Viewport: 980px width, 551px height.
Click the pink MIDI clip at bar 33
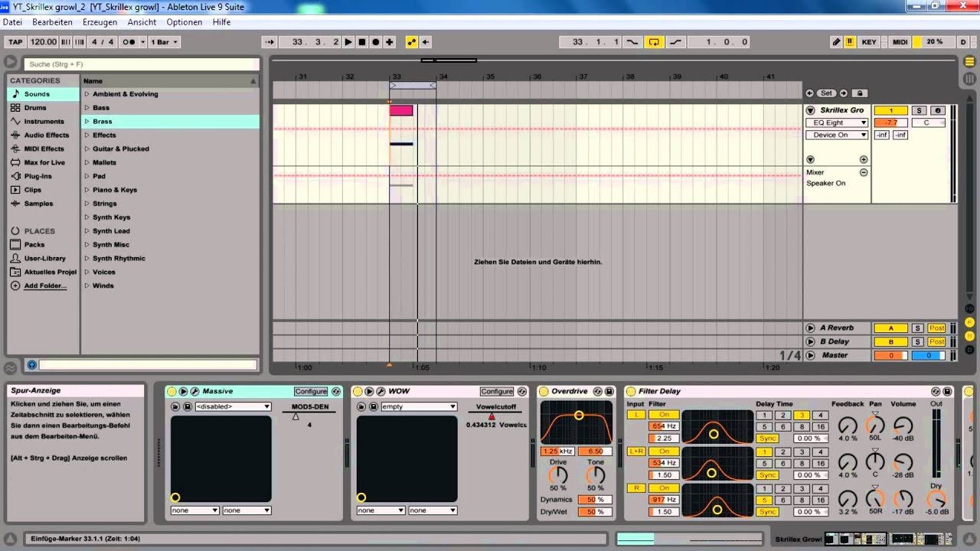click(x=401, y=111)
